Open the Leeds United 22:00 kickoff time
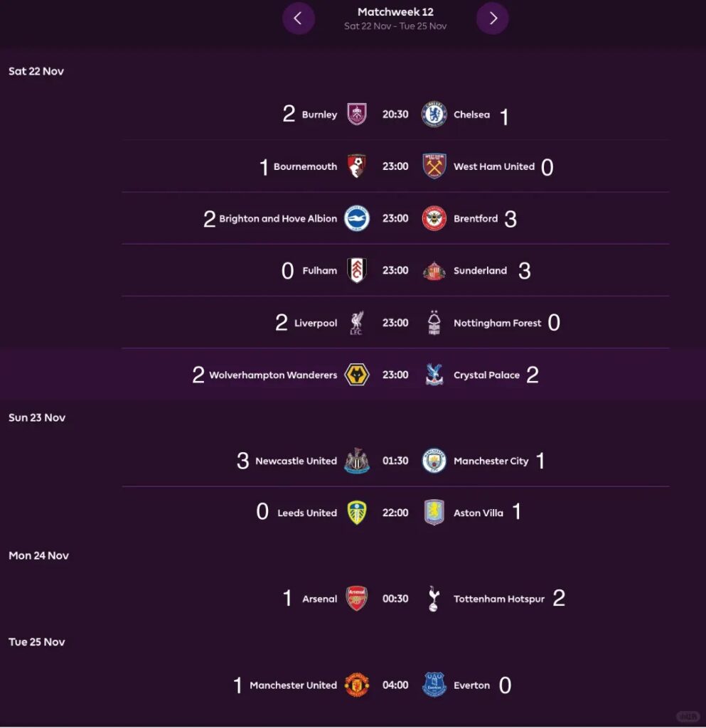The height and width of the screenshot is (728, 706). [395, 513]
